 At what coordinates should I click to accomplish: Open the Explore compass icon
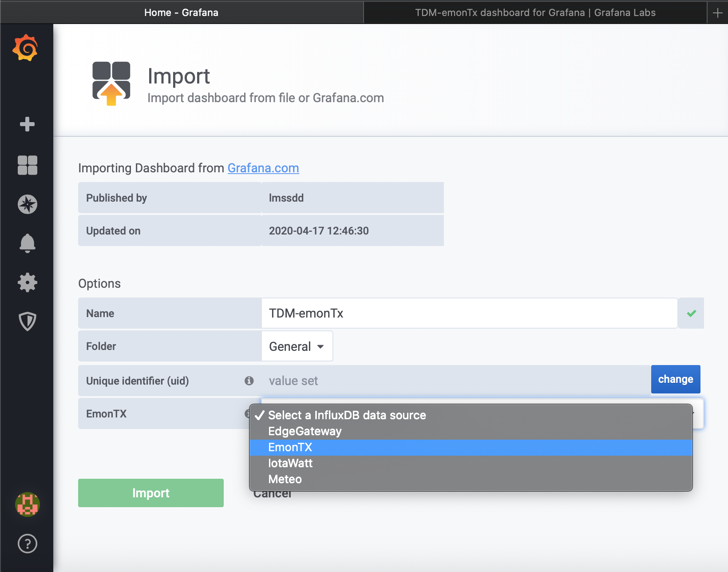tap(27, 204)
